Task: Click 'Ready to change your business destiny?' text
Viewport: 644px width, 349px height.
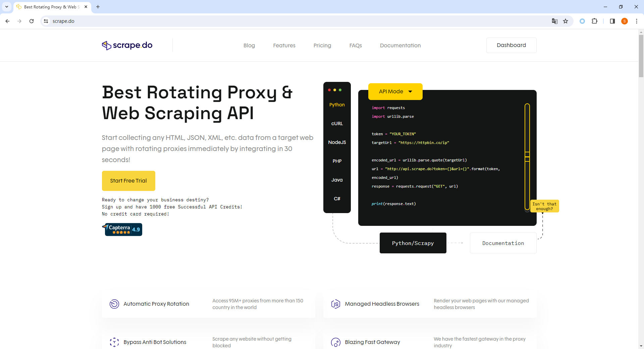Action: [155, 200]
